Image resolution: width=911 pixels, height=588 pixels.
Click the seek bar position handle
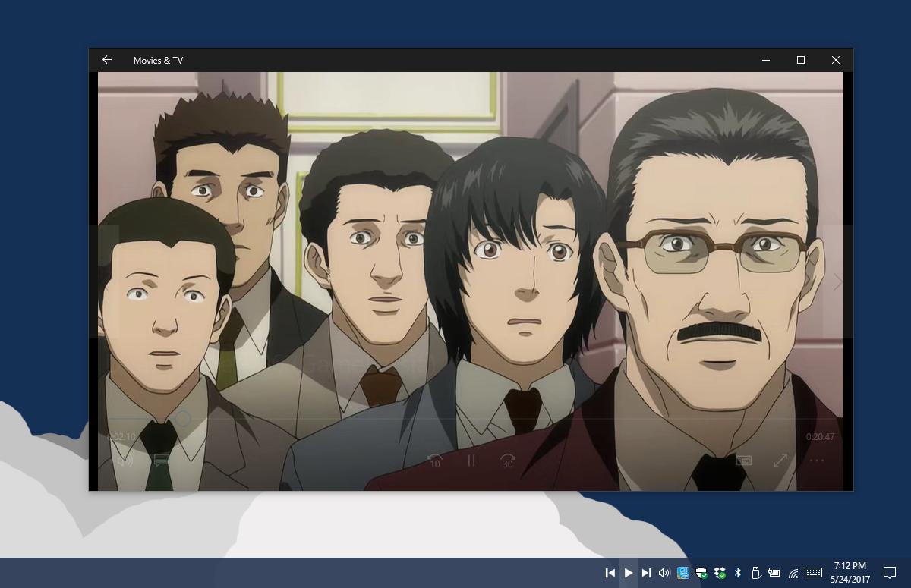pos(183,418)
